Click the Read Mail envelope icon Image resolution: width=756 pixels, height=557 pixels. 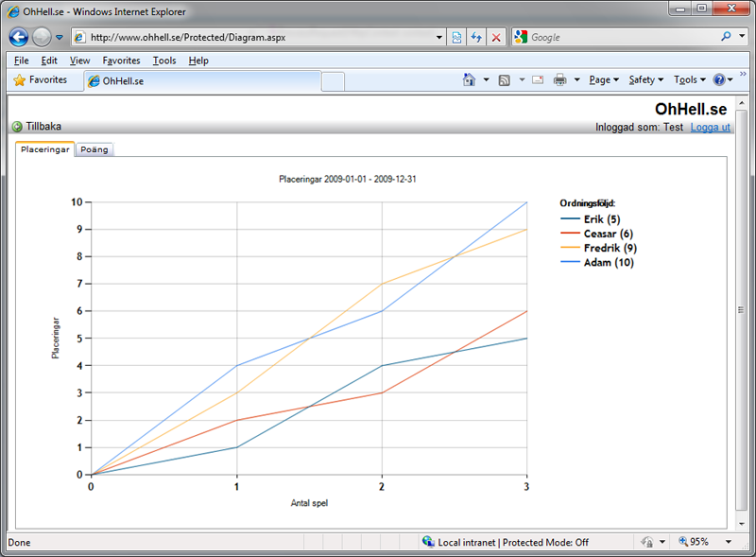537,80
